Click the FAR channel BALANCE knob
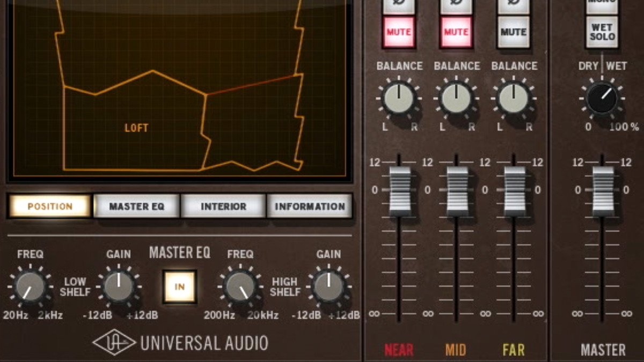 tap(514, 98)
